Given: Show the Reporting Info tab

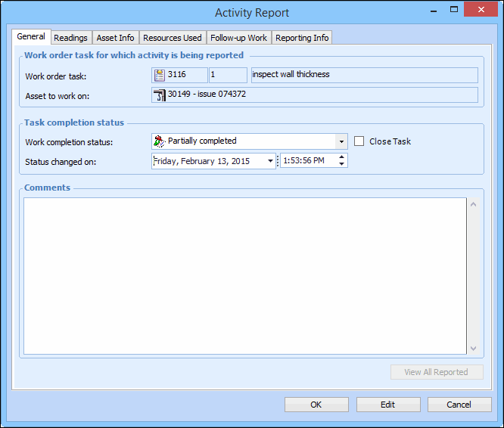Looking at the screenshot, I should [x=302, y=38].
